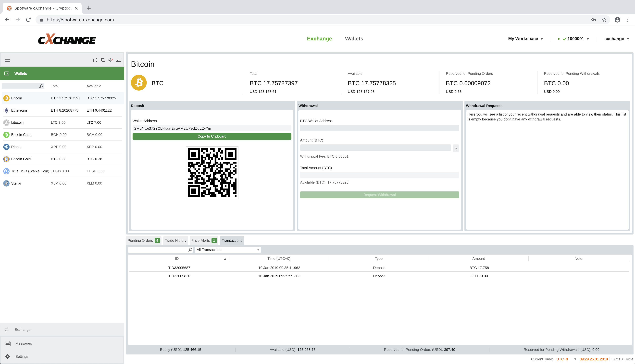Image resolution: width=635 pixels, height=364 pixels.
Task: Click the Copy to Clipboard button
Action: [212, 136]
